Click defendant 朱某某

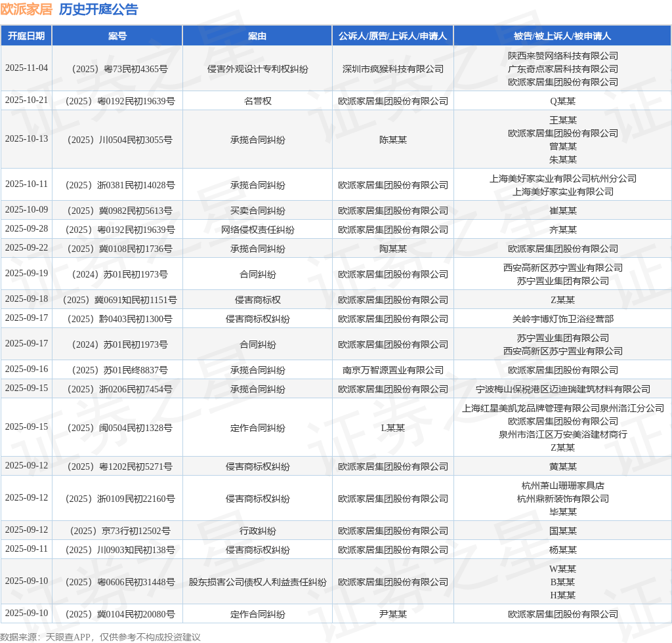pos(562,160)
